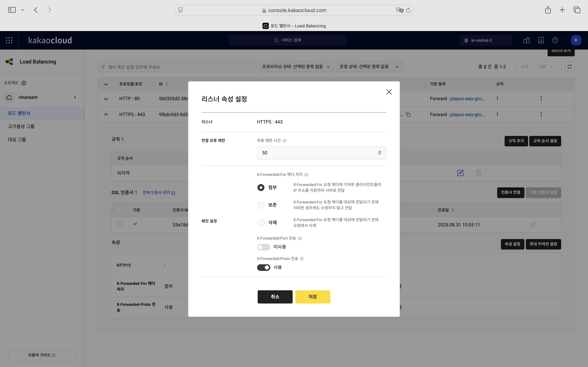The height and width of the screenshot is (367, 588).
Task: Delete the rule using the trash icon
Action: click(x=478, y=173)
